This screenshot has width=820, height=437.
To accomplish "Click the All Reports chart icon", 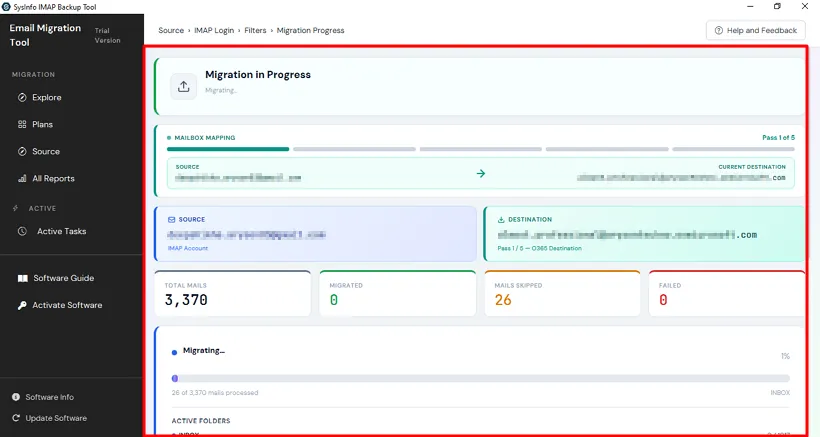I will (x=22, y=179).
